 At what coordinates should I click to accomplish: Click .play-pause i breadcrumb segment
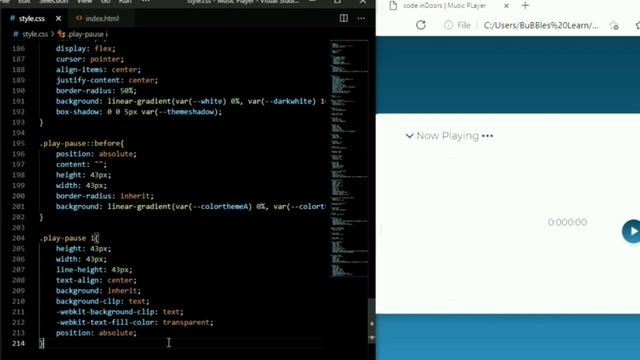tap(83, 34)
